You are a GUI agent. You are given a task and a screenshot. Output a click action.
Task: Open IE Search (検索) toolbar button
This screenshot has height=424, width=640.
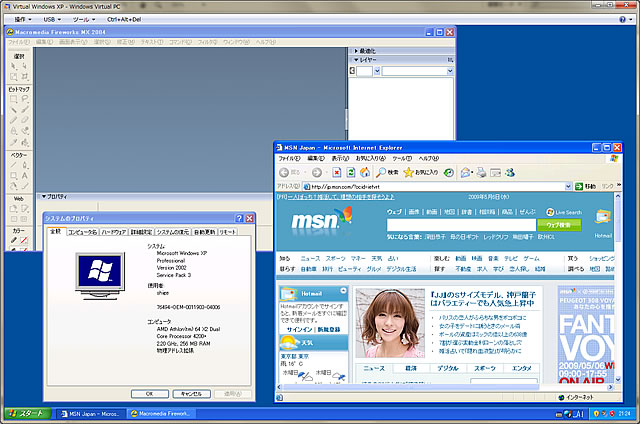tap(387, 173)
